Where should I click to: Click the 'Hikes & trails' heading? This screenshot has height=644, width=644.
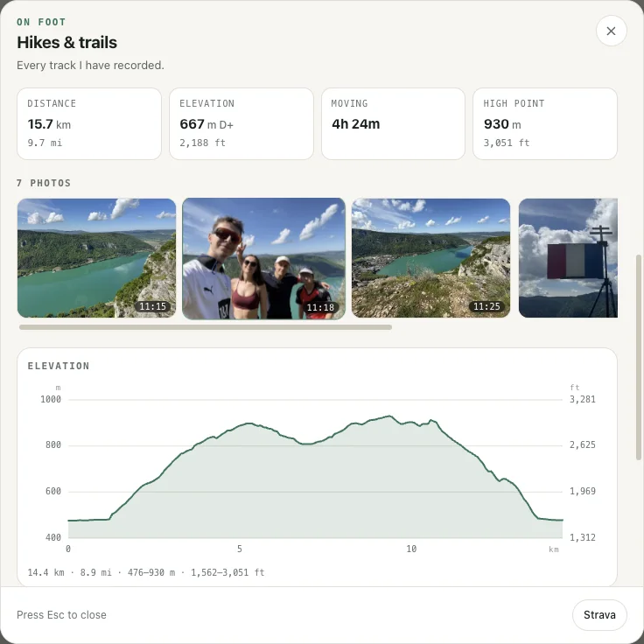(x=67, y=42)
